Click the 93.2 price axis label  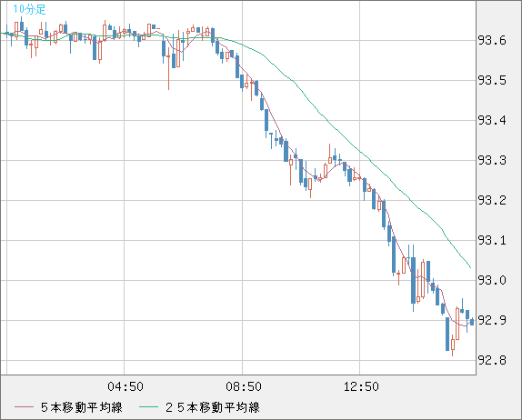pyautogui.click(x=492, y=200)
